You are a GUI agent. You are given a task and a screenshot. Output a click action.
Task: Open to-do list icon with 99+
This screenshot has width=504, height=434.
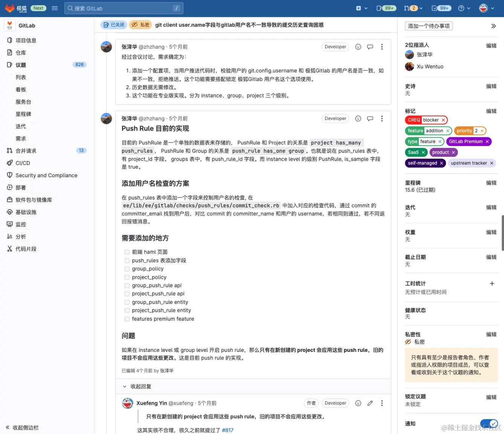pos(441,8)
